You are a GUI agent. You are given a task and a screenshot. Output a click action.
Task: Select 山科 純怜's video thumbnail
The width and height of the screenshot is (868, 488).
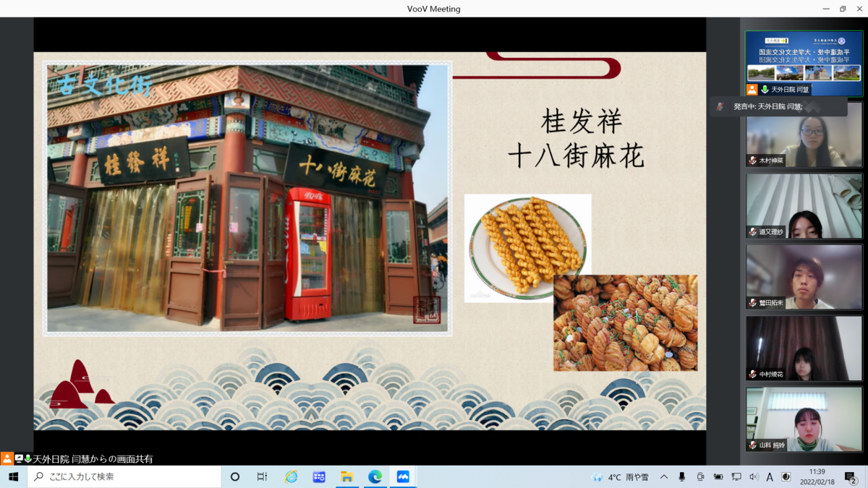pos(804,419)
